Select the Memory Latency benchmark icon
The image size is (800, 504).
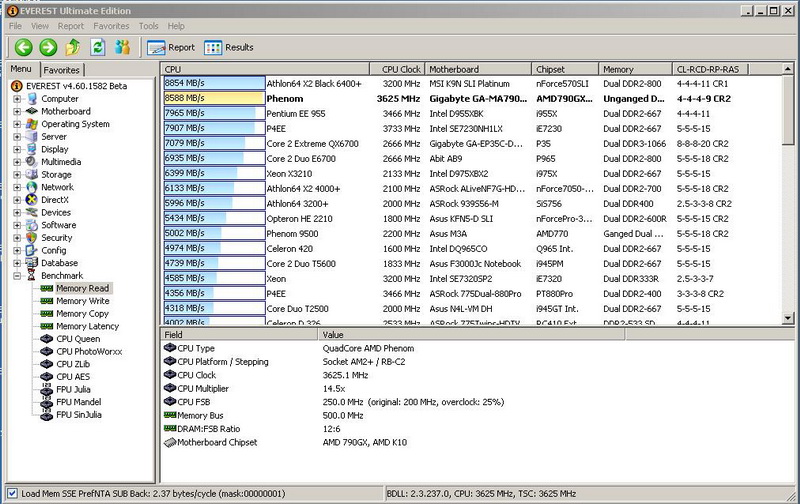click(46, 326)
